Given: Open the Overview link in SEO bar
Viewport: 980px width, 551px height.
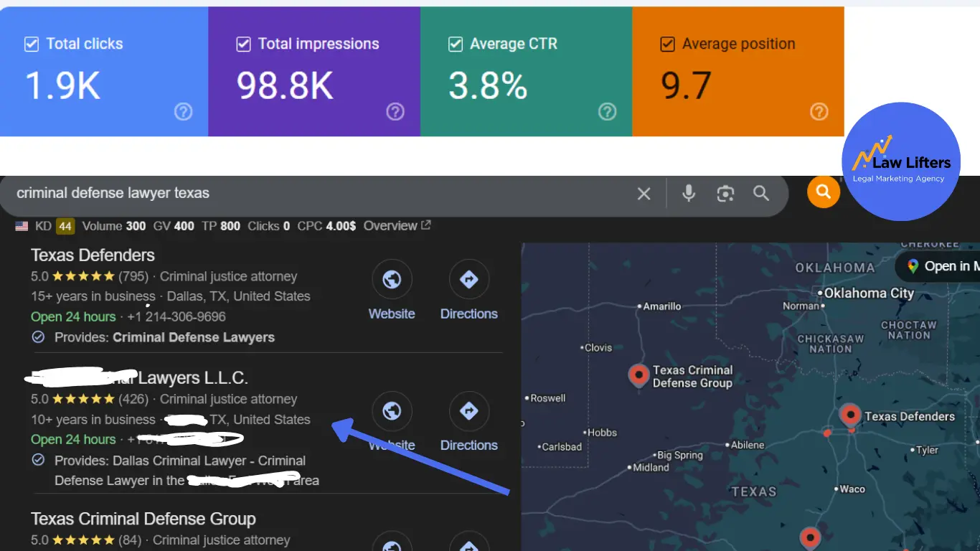Looking at the screenshot, I should pos(397,226).
